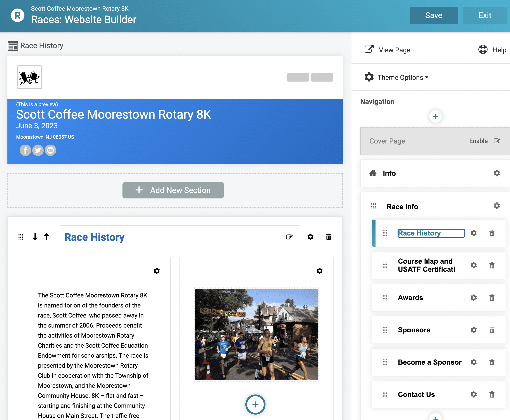Image resolution: width=510 pixels, height=420 pixels.
Task: Select Become a Sponsor page
Action: point(430,362)
